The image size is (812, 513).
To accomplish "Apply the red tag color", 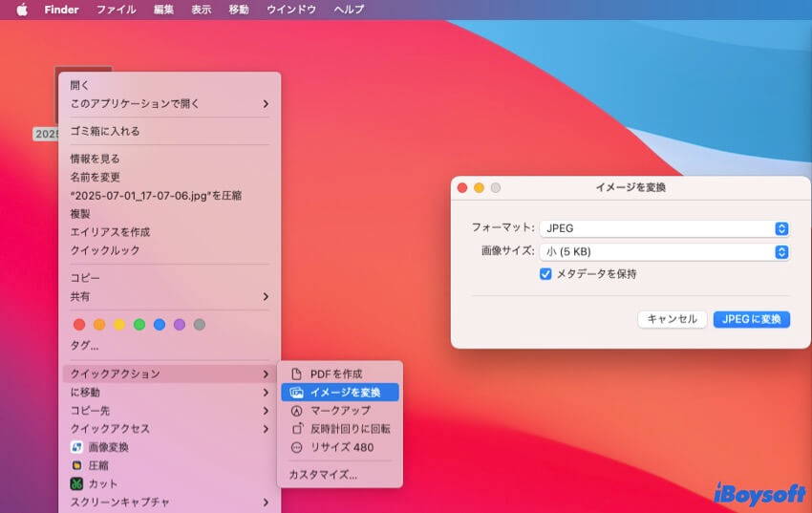I will coord(79,325).
